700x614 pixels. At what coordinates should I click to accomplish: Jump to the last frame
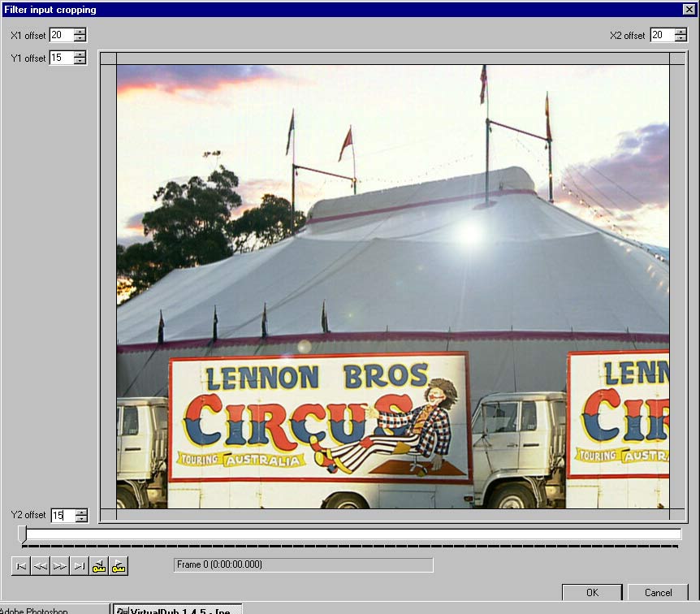pos(80,566)
